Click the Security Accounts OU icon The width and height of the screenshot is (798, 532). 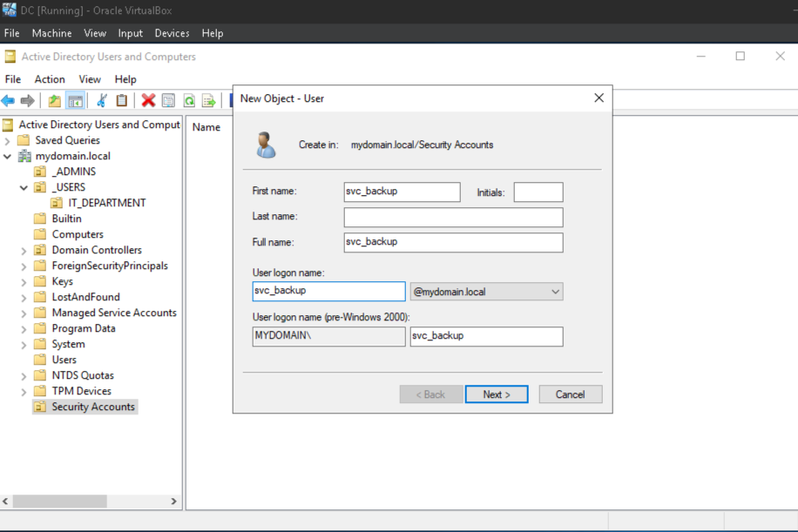click(40, 407)
